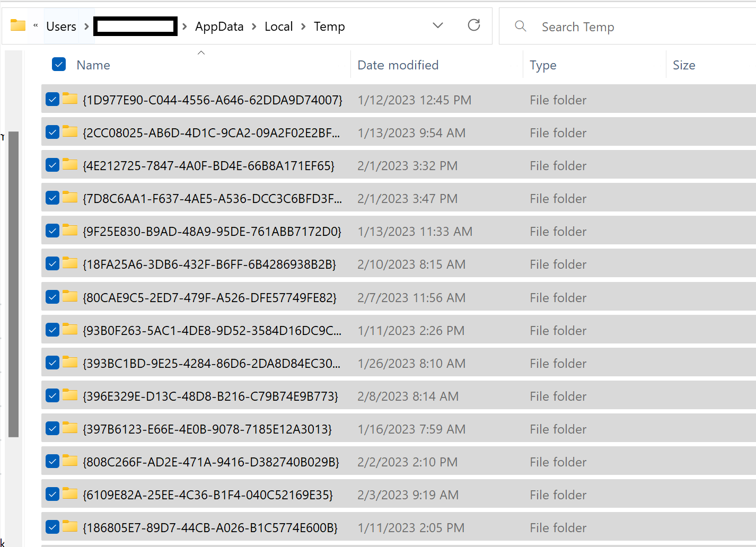Uncheck folder starting {7D8C6AA1-F637
756x547 pixels.
[52, 198]
